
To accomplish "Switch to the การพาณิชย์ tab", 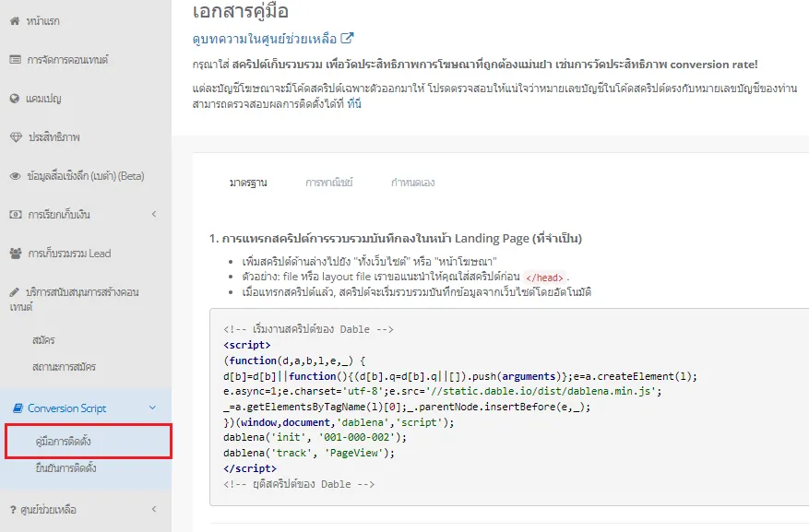I will tap(329, 183).
